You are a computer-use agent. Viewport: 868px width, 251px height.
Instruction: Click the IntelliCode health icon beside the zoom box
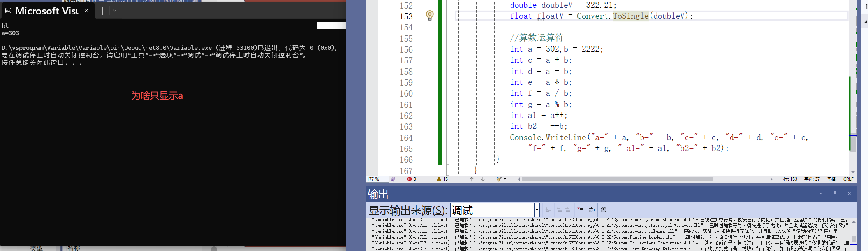tap(393, 179)
